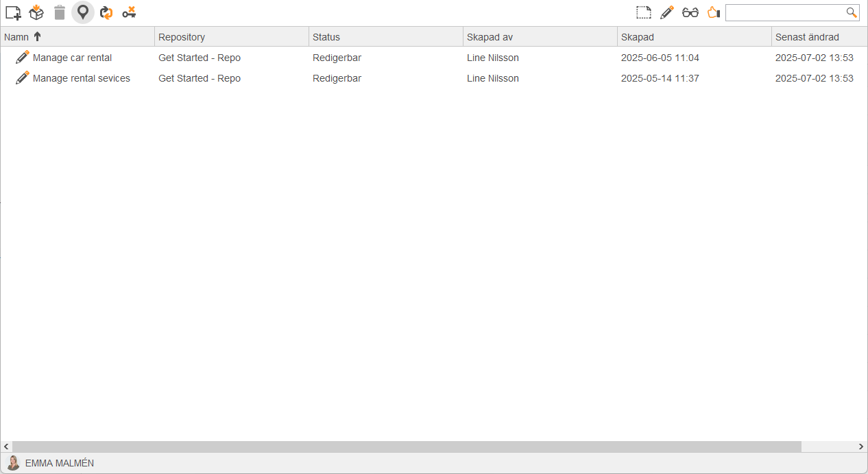Click the key with orange X icon
The height and width of the screenshot is (474, 868).
129,12
